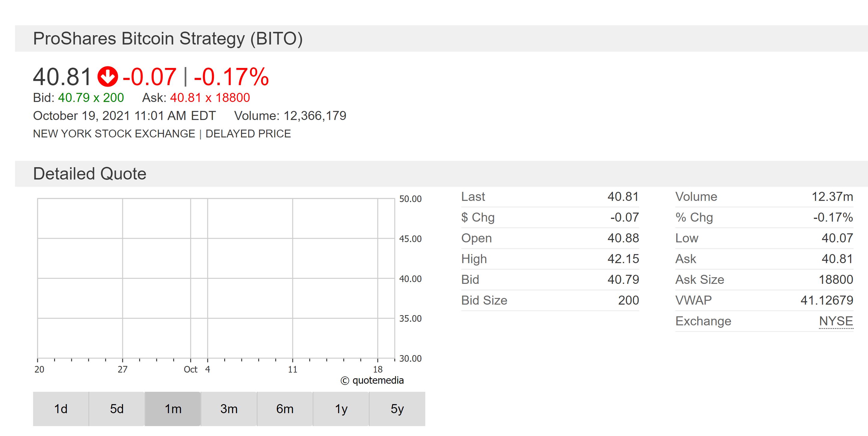Click the 50.00 price axis label
The height and width of the screenshot is (436, 868).
[x=410, y=199]
